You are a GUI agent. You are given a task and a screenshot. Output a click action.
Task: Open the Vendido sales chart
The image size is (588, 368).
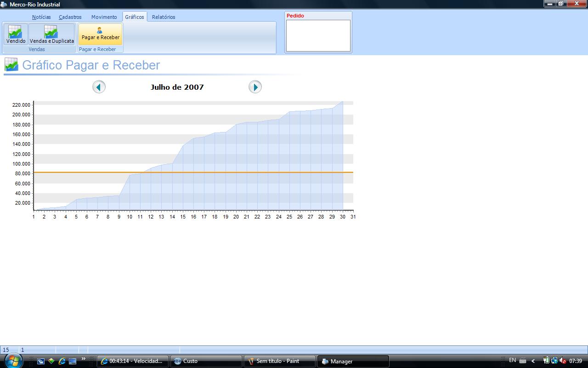16,34
